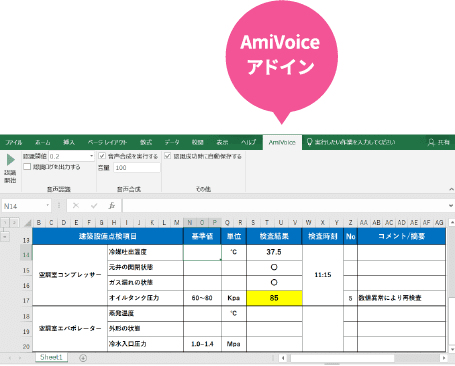Select the 冷水入口圧力 cell

(145, 344)
